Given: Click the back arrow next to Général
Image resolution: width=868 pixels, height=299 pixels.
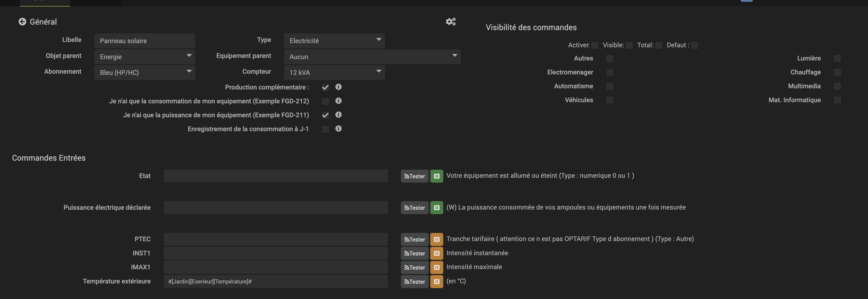Looking at the screenshot, I should 22,22.
